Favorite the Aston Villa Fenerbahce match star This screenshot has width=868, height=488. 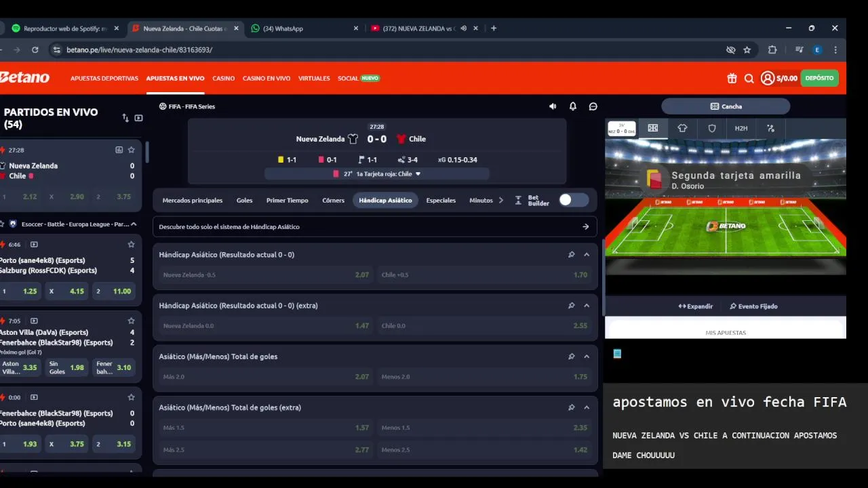[132, 321]
